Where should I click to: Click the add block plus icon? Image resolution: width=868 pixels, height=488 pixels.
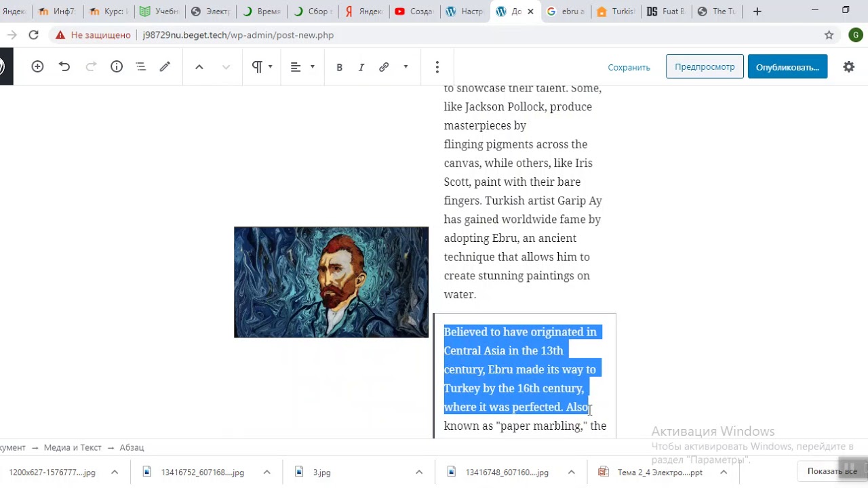click(x=37, y=66)
